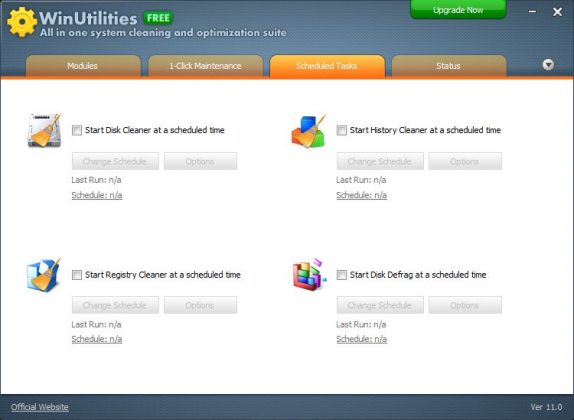Click Registry Cleaner Last Run: n/a text
574x420 pixels.
tap(96, 324)
